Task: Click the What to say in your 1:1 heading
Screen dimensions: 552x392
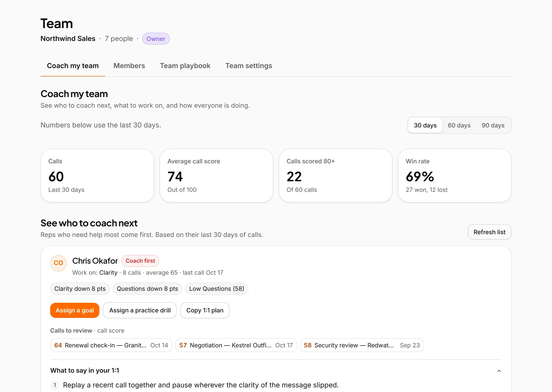Action: point(84,371)
